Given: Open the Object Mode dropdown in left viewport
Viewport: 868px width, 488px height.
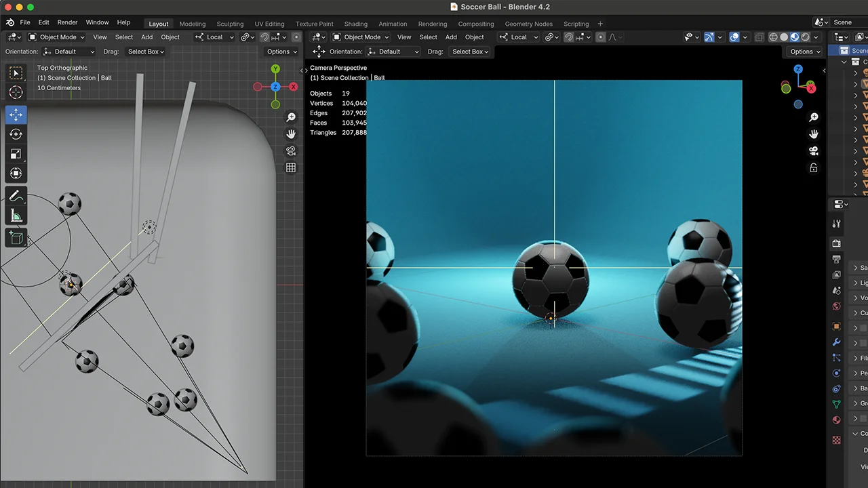Looking at the screenshot, I should pos(57,37).
